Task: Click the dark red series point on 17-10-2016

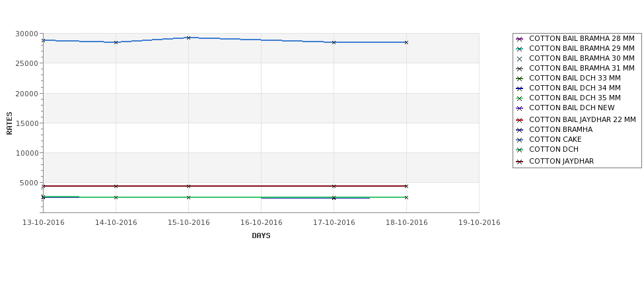Action: (334, 186)
